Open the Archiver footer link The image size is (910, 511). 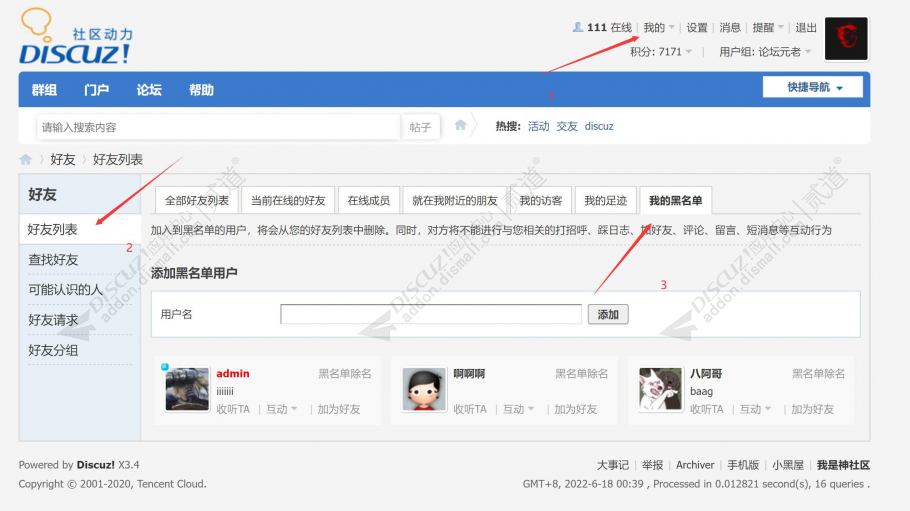(695, 465)
